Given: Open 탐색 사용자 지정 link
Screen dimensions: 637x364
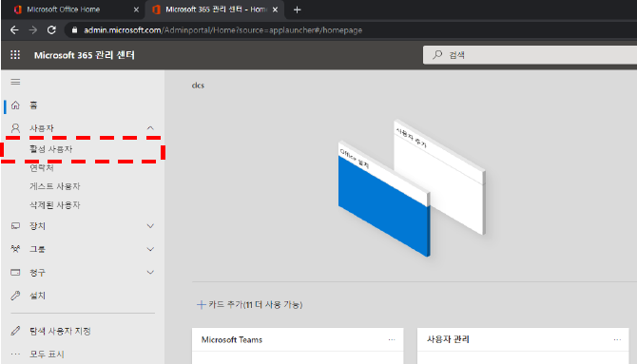Looking at the screenshot, I should 60,331.
